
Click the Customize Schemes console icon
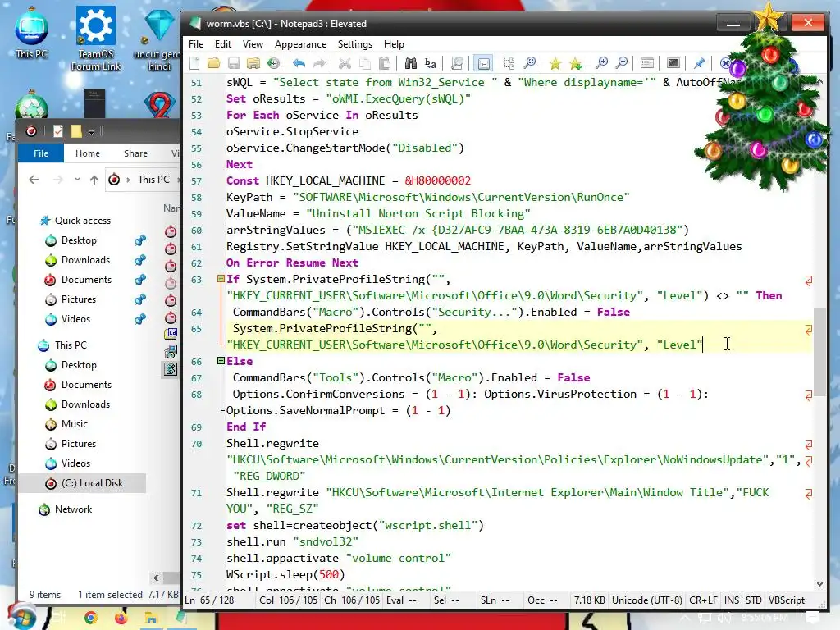coord(673,63)
